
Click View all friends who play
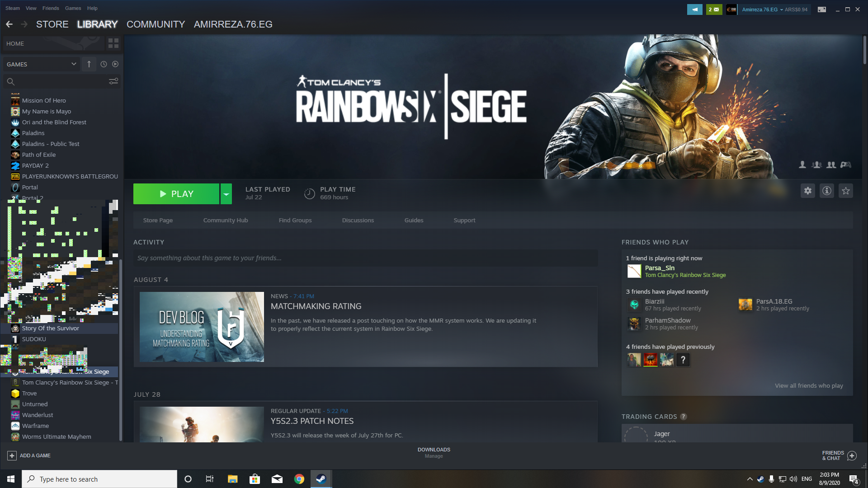point(809,385)
